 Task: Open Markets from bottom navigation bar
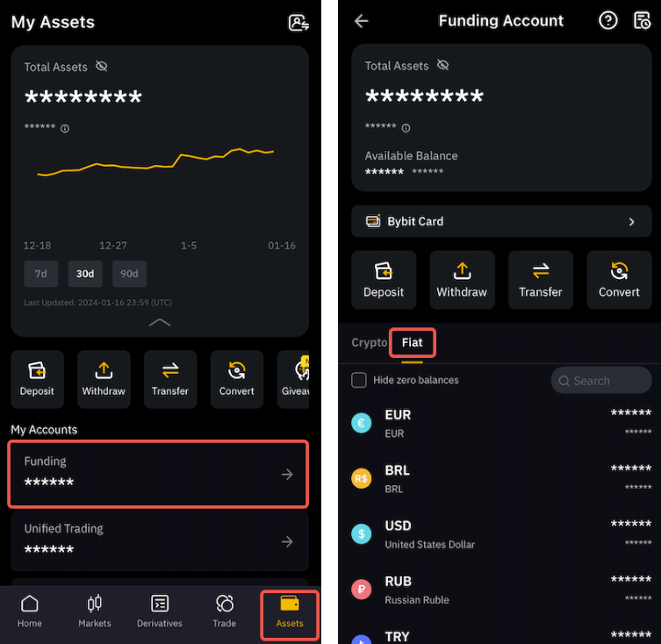click(95, 612)
